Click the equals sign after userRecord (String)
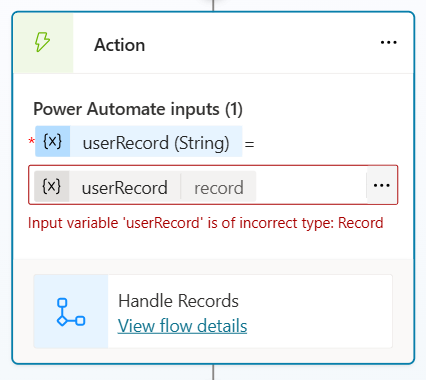The height and width of the screenshot is (380, 426). click(x=249, y=144)
